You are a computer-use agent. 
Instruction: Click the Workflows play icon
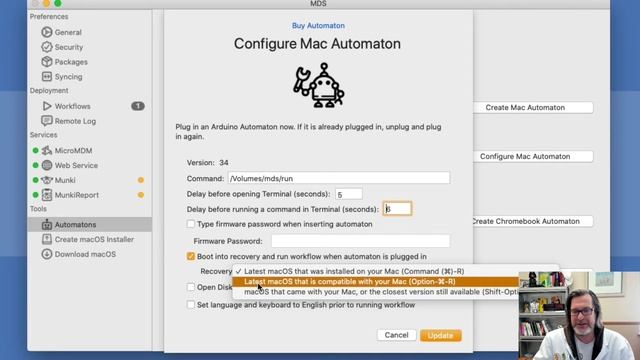pos(47,106)
